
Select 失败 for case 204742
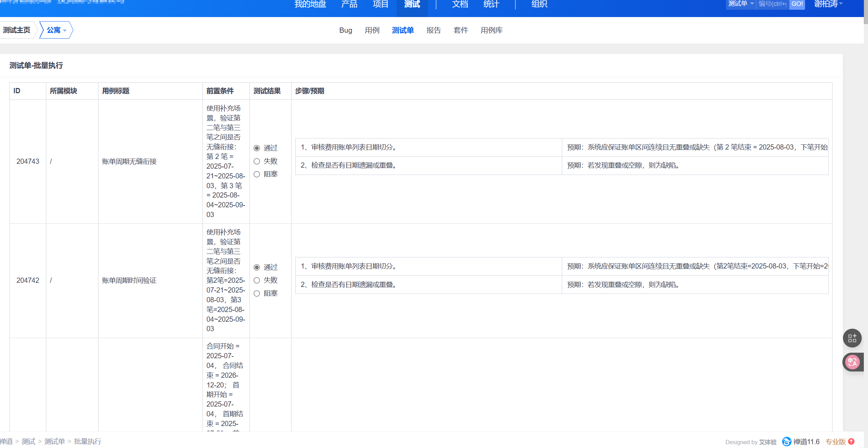[257, 280]
